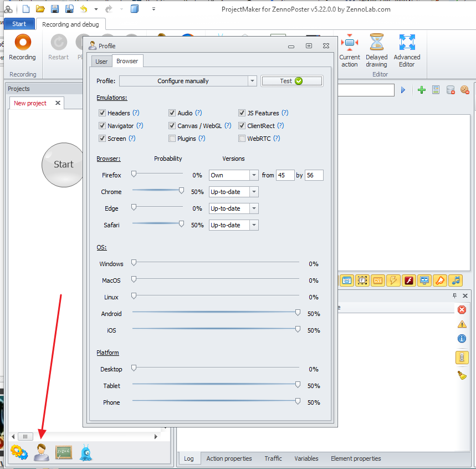Viewport: 476px width, 469px height.
Task: Click the Flash icon in browser toolbar
Action: click(x=409, y=281)
